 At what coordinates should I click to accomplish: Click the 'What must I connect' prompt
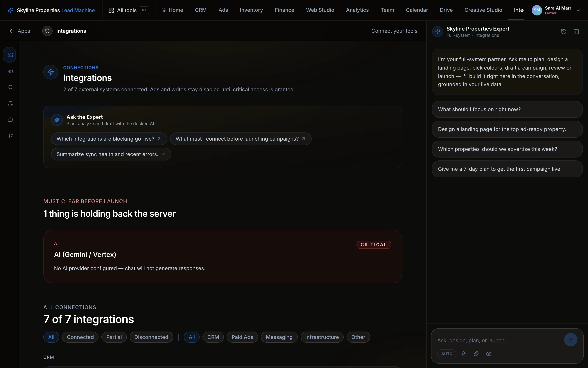241,139
